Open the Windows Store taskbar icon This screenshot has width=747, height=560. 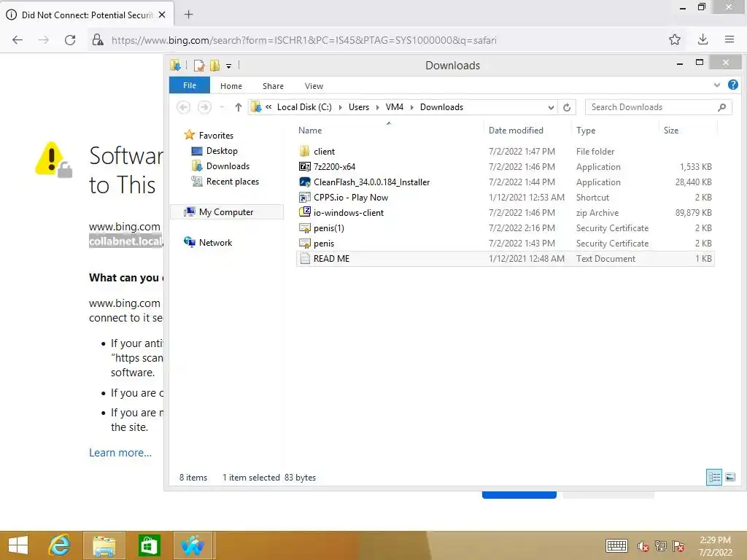[x=149, y=545]
